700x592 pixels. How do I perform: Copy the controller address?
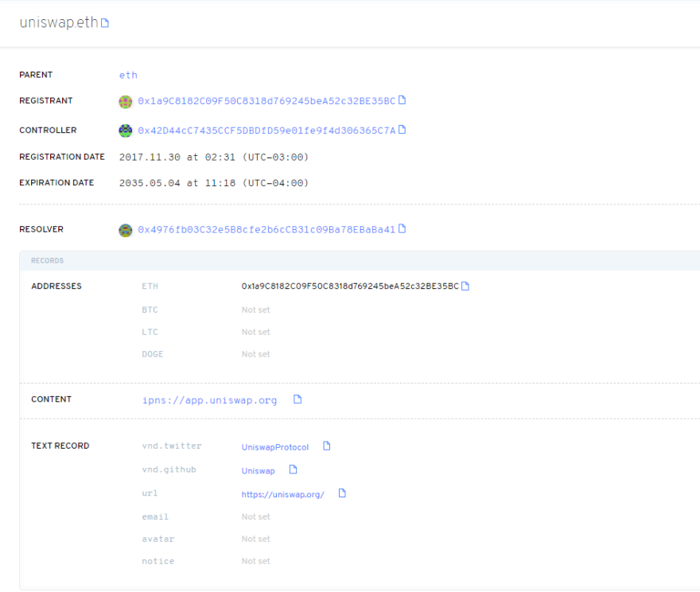402,130
